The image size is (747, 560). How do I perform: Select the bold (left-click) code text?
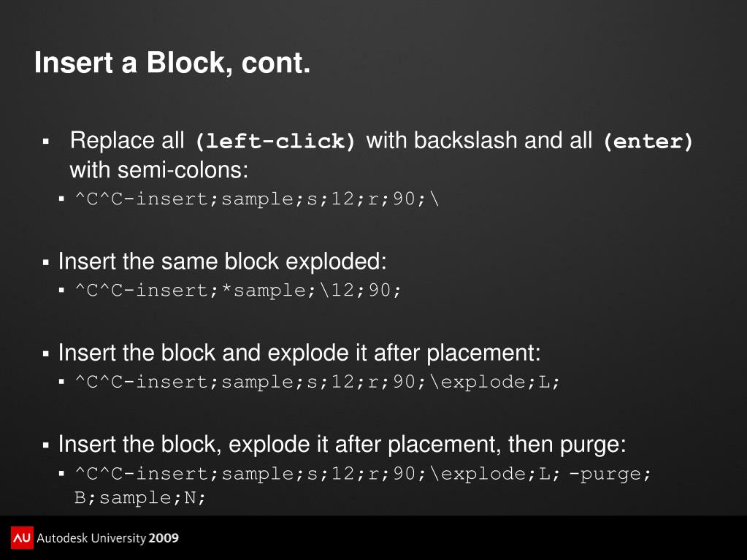(x=275, y=141)
